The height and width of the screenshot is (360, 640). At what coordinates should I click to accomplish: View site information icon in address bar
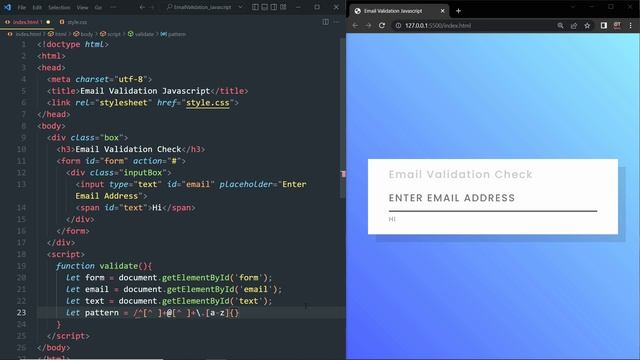(398, 25)
